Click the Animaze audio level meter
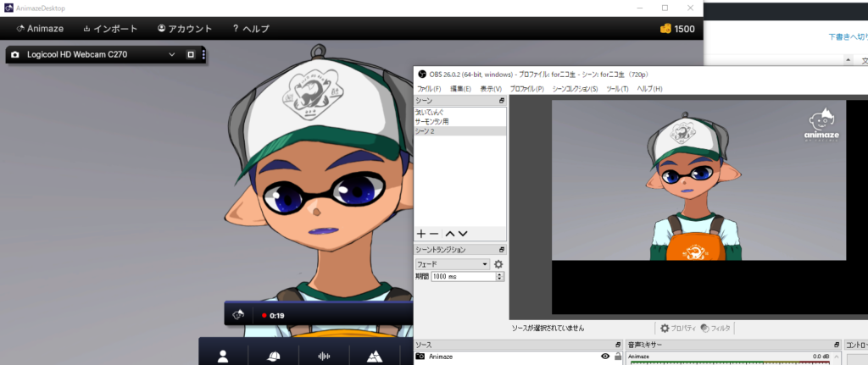 pos(730,362)
